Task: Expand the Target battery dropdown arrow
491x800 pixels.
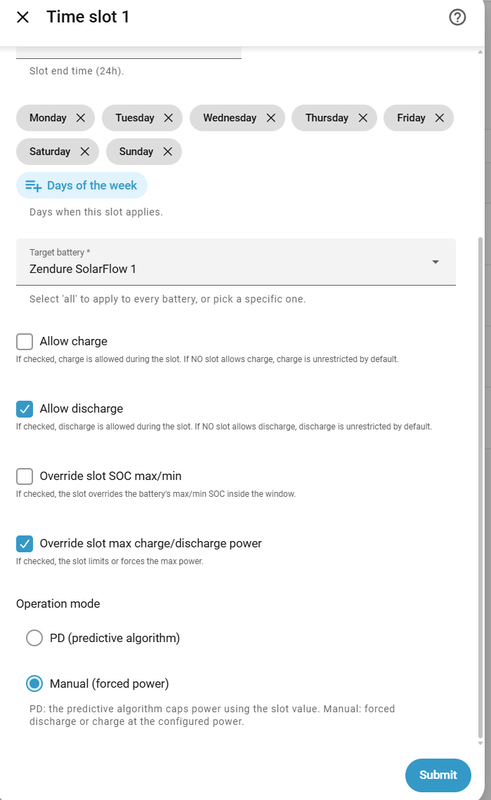Action: click(435, 262)
